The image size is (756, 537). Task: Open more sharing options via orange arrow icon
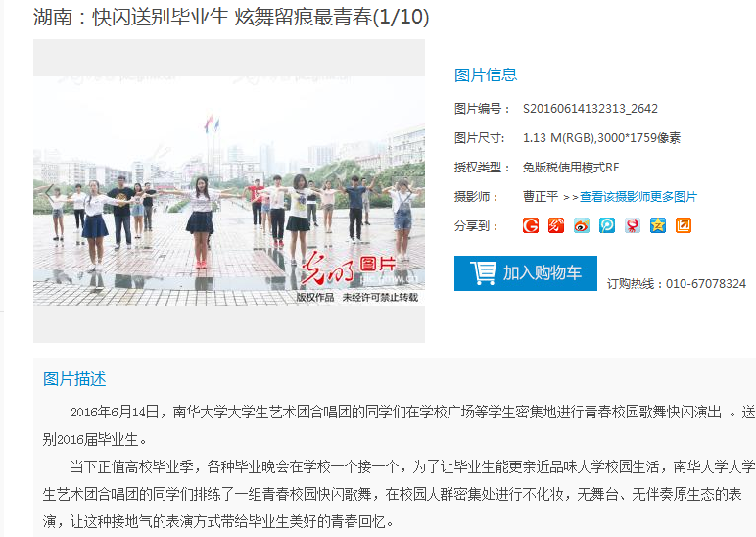[x=684, y=225]
